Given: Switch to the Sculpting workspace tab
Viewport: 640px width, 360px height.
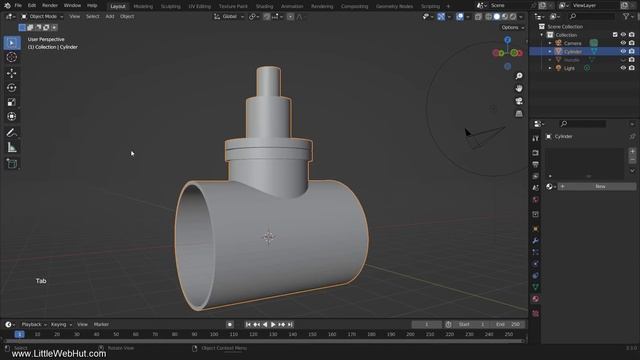Looking at the screenshot, I should point(171,6).
